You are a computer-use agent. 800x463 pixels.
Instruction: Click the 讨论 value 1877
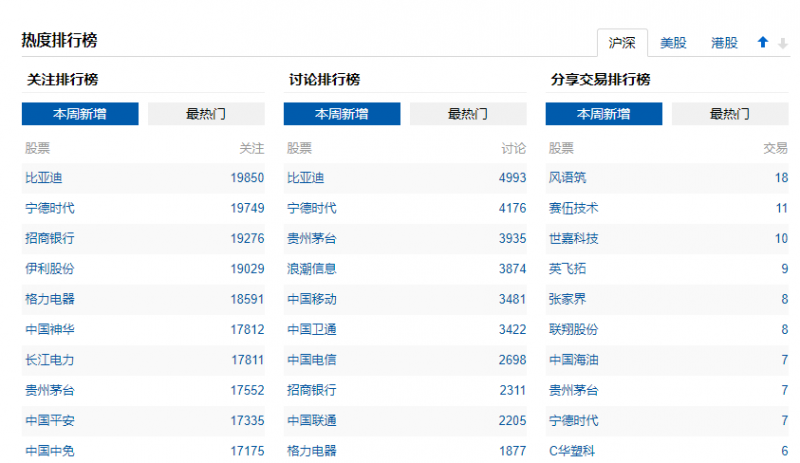[512, 451]
